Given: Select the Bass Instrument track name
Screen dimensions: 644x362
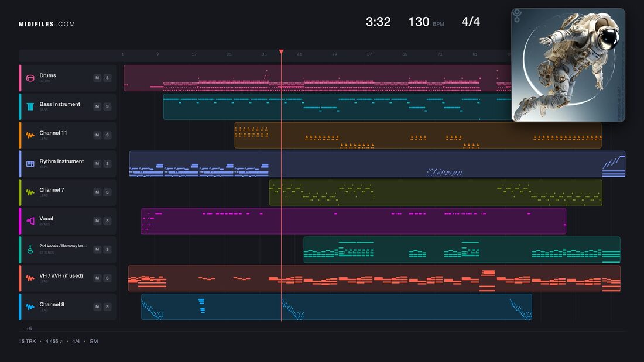Looking at the screenshot, I should coord(60,104).
